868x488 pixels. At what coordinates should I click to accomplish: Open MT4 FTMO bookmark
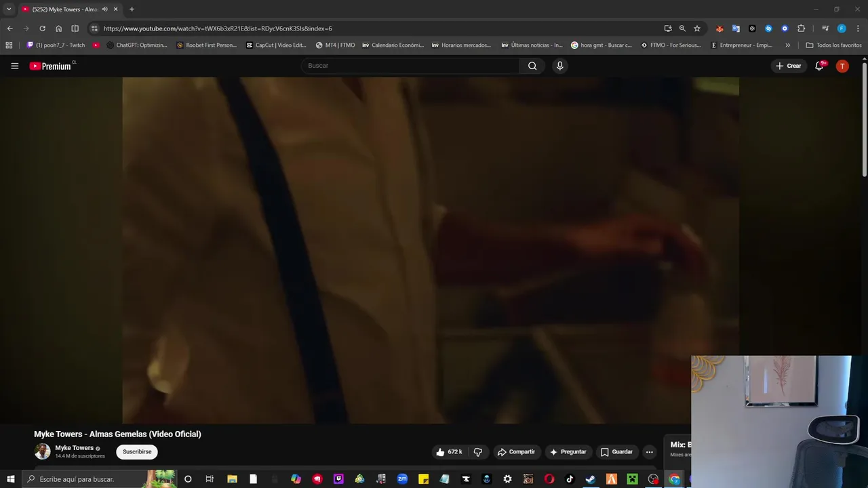(x=336, y=45)
